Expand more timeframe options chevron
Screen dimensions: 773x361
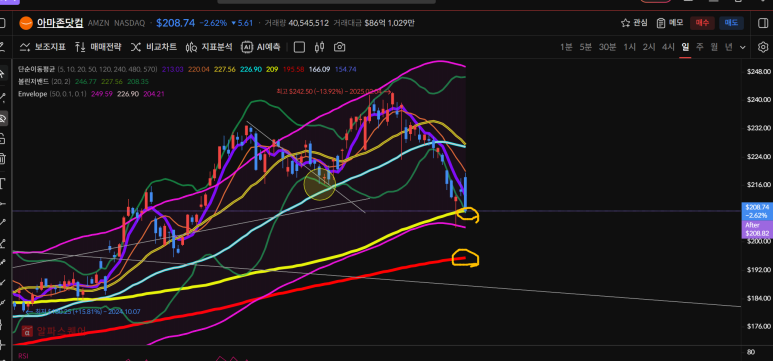(743, 47)
